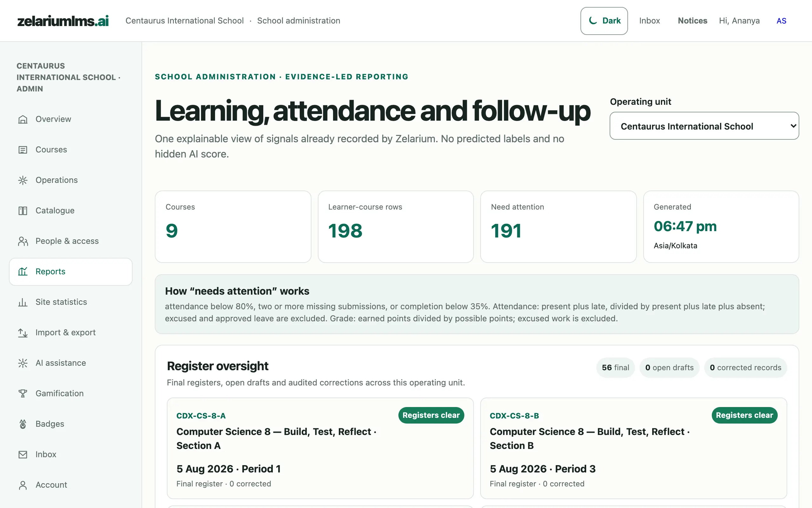Click the AS avatar initials
The height and width of the screenshot is (508, 812).
tap(781, 21)
